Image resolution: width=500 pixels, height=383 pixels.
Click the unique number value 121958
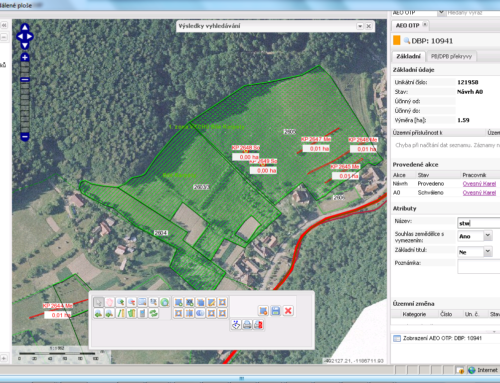[x=468, y=82]
